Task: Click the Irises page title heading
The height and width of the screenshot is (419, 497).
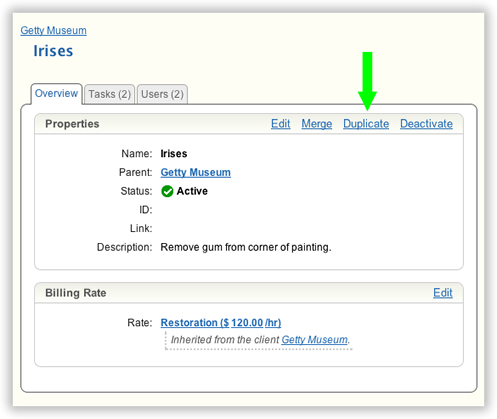Action: [53, 51]
